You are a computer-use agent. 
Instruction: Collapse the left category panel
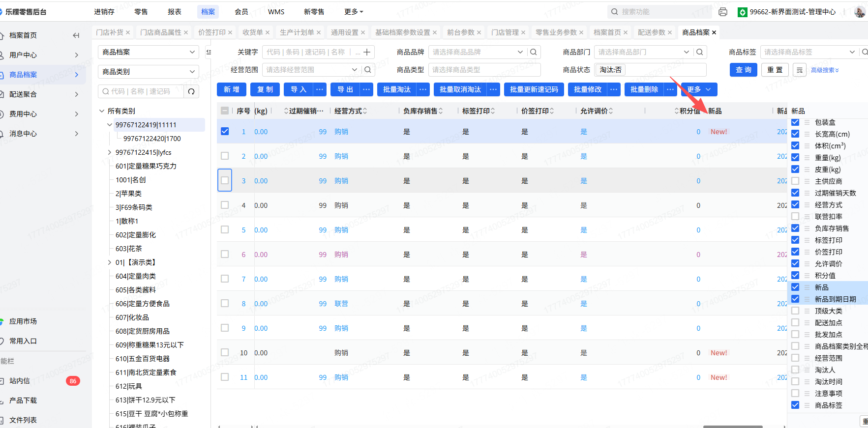click(x=209, y=52)
